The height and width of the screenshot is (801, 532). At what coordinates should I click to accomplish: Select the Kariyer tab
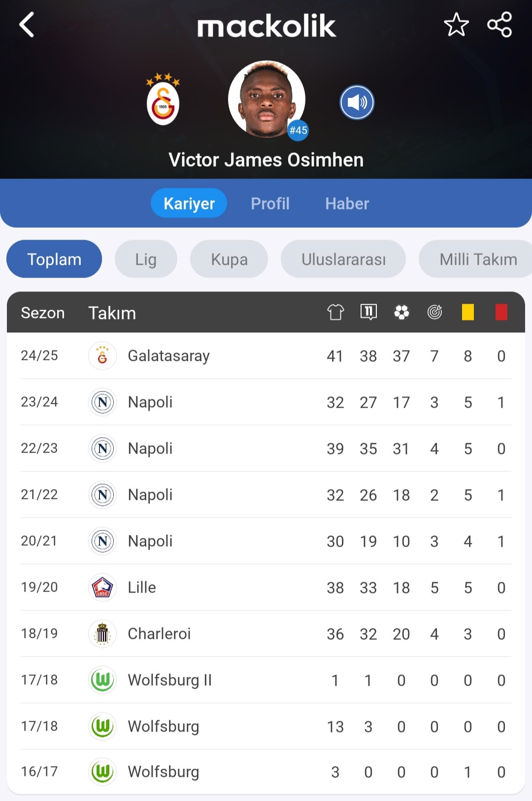click(189, 203)
